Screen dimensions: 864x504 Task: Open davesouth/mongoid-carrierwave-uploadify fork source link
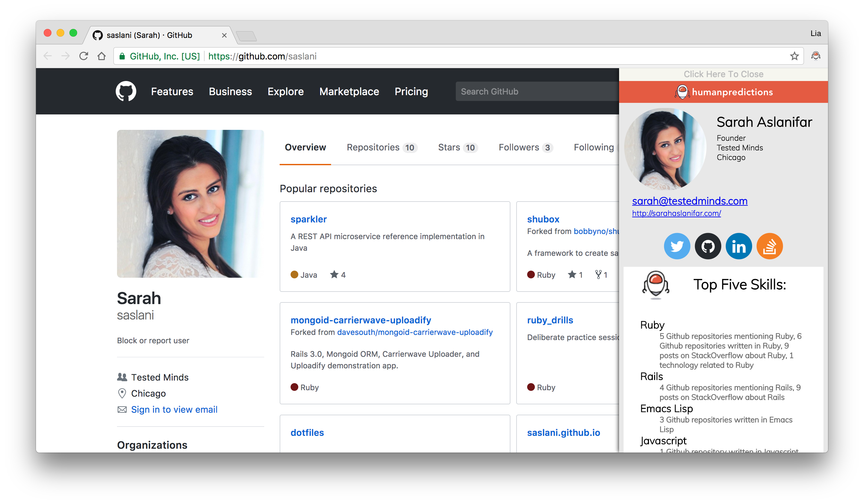coord(415,332)
